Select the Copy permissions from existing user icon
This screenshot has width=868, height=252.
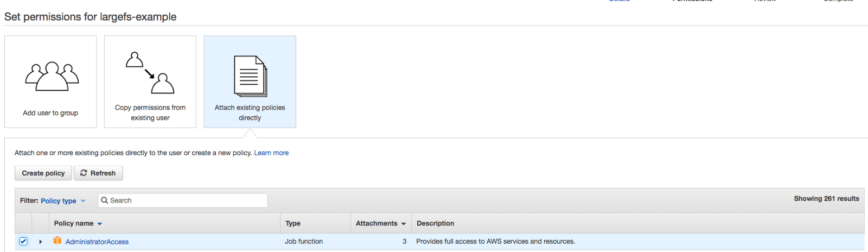pos(150,73)
